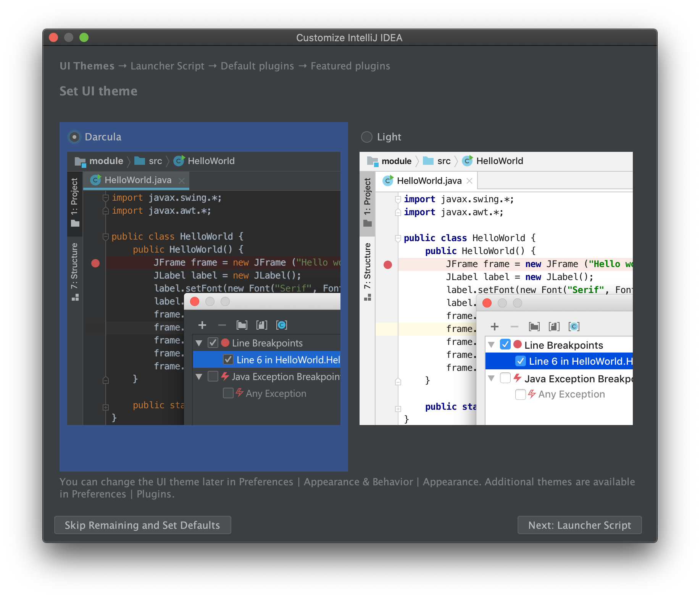Click fold marker beside public class in Light
The width and height of the screenshot is (700, 599).
point(398,238)
